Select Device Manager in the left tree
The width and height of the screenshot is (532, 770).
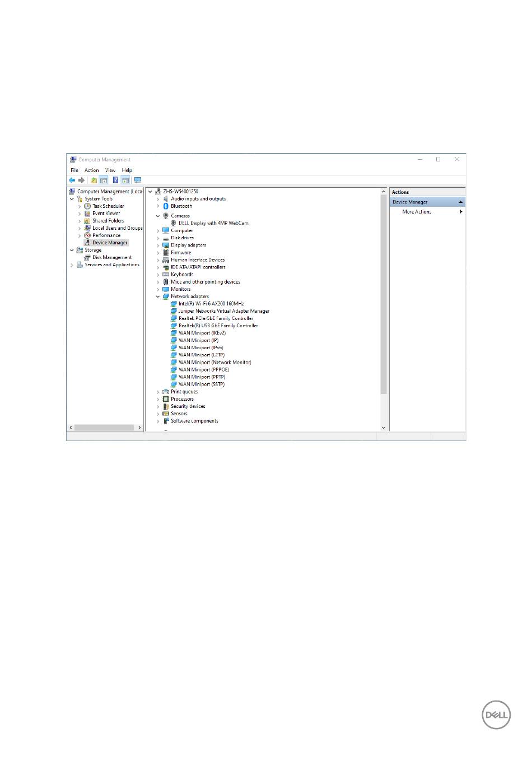point(110,243)
